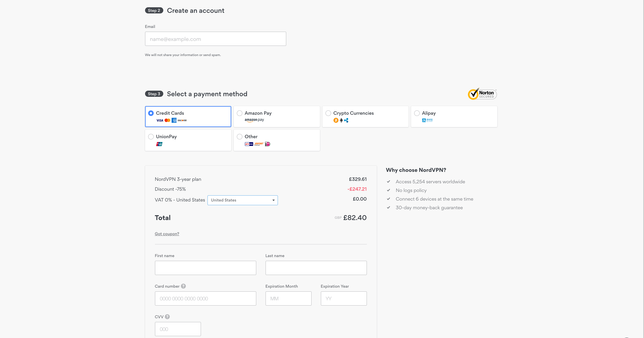The height and width of the screenshot is (338, 644).
Task: Click "Access 5,254 servers worldwide" text
Action: click(x=430, y=182)
